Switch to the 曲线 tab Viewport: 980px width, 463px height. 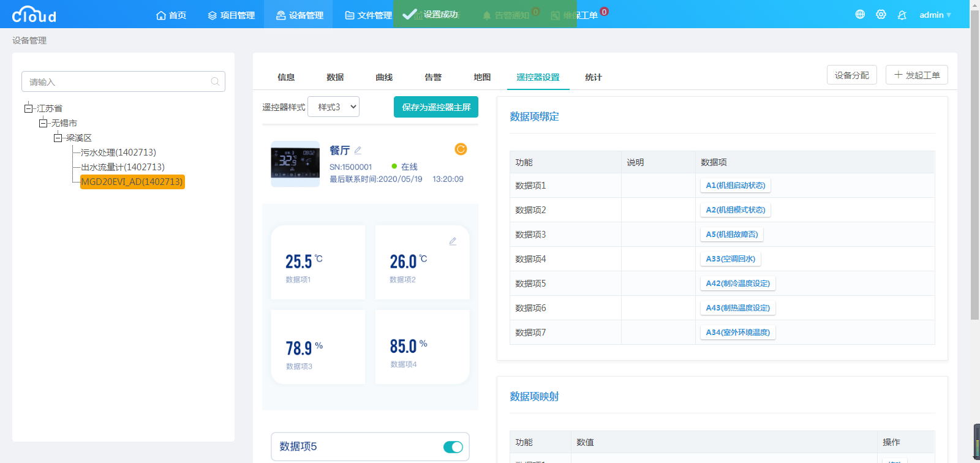[384, 77]
